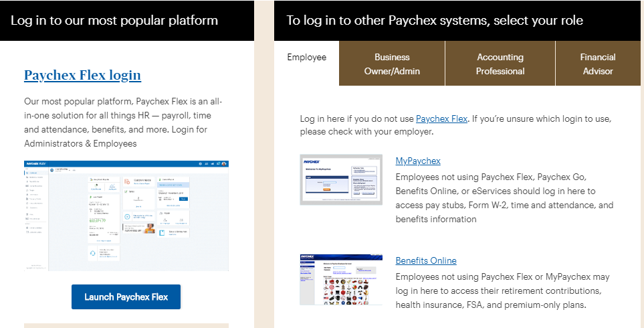Click the 'Log in to our most popular platform' heading
The width and height of the screenshot is (644, 328).
click(x=114, y=20)
